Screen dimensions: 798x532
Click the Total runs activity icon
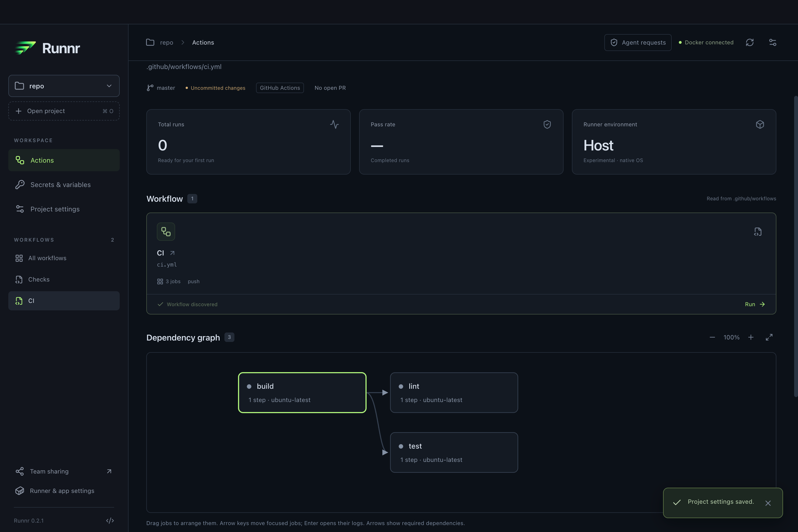334,124
